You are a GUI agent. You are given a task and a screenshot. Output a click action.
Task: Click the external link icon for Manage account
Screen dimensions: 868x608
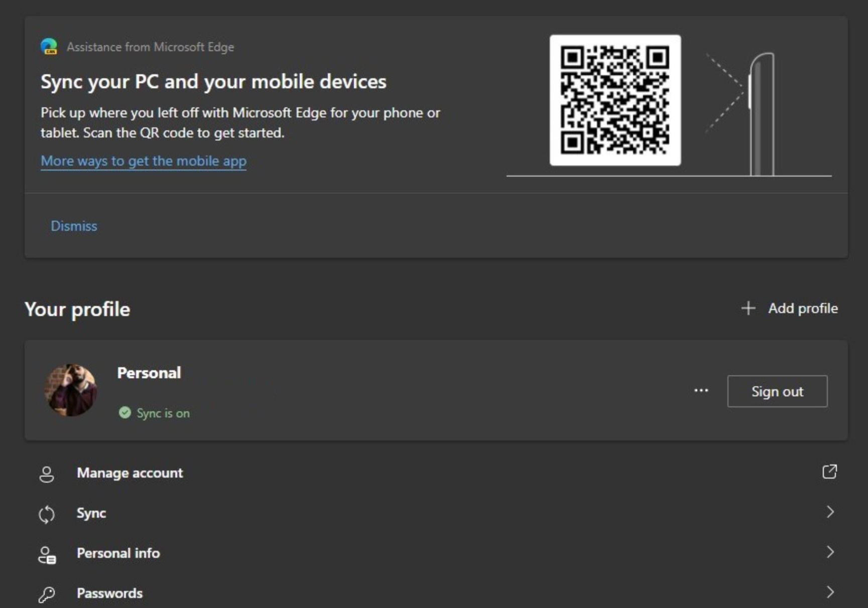(x=829, y=472)
